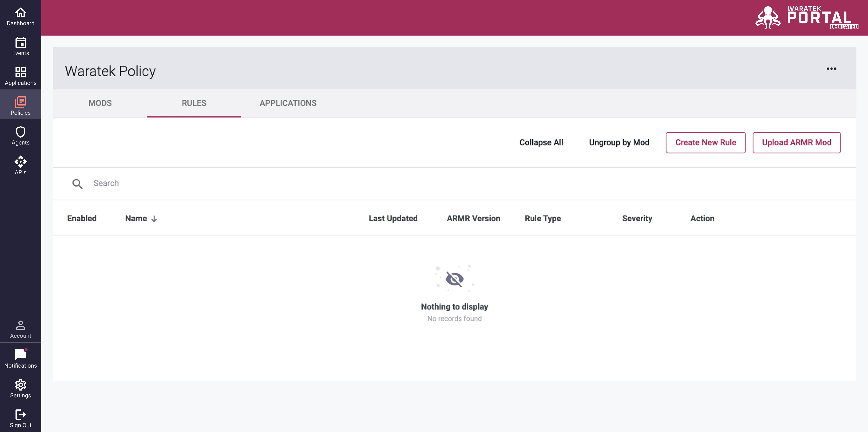Open the APPLICATIONS tab
This screenshot has width=868, height=432.
(288, 103)
